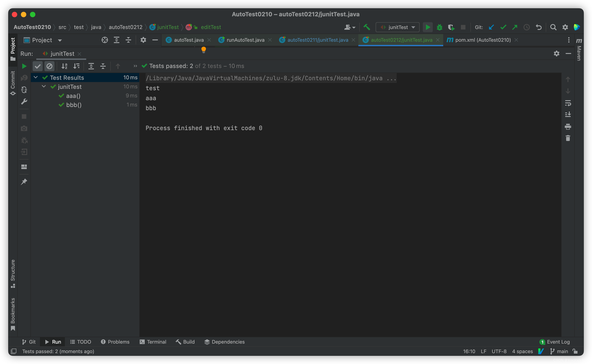Open junitTest run configuration dropdown
592x364 pixels.
(x=397, y=27)
